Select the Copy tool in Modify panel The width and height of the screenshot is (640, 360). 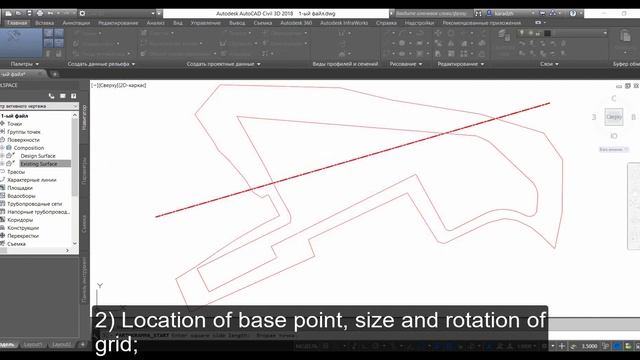coord(438,43)
